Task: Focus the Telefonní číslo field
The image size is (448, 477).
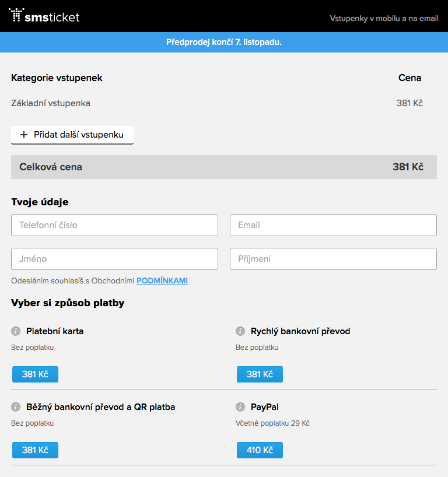Action: click(114, 225)
